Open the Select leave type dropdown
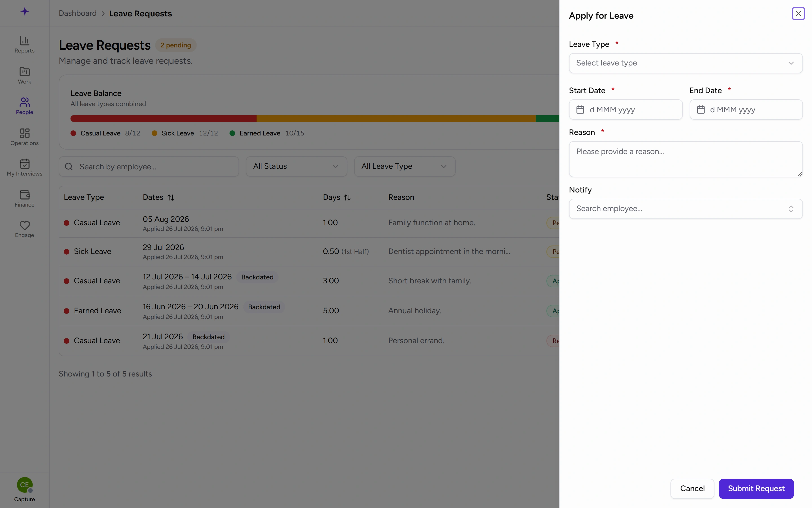This screenshot has width=812, height=508. click(685, 63)
